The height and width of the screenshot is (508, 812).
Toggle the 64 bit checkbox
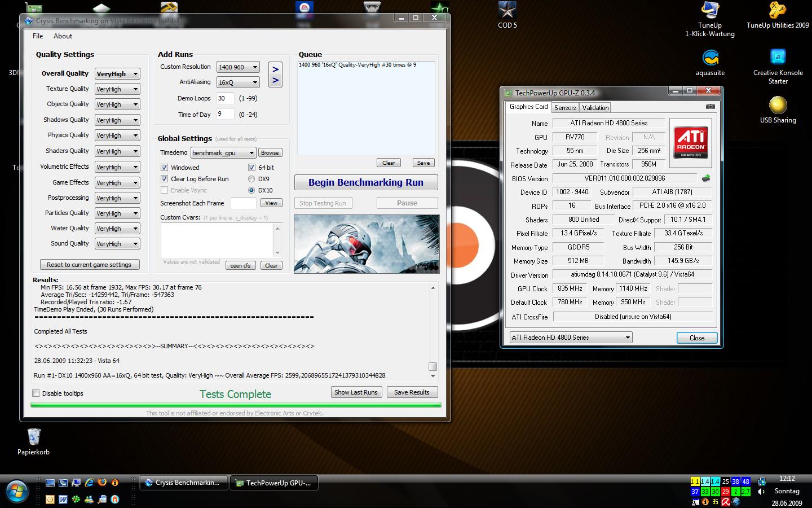pyautogui.click(x=251, y=167)
